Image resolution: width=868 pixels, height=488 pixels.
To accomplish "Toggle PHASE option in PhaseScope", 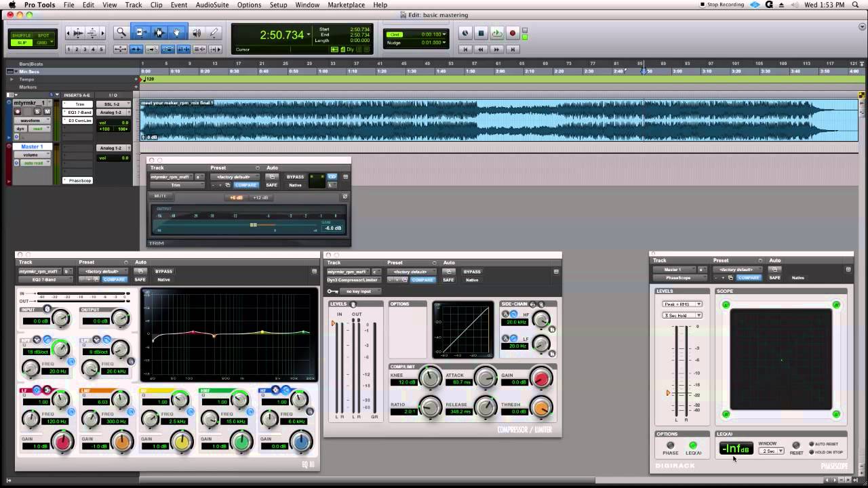I will pyautogui.click(x=670, y=445).
